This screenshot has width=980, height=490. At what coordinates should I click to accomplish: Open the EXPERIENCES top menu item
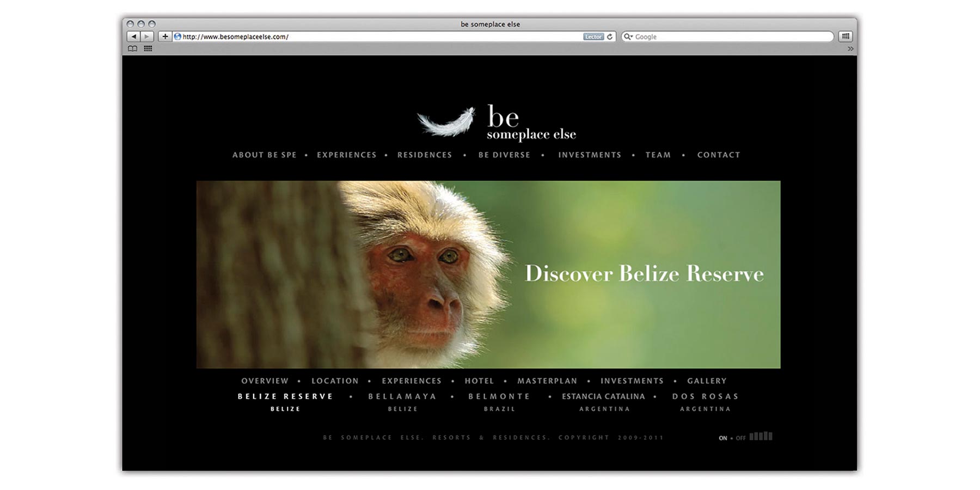346,155
